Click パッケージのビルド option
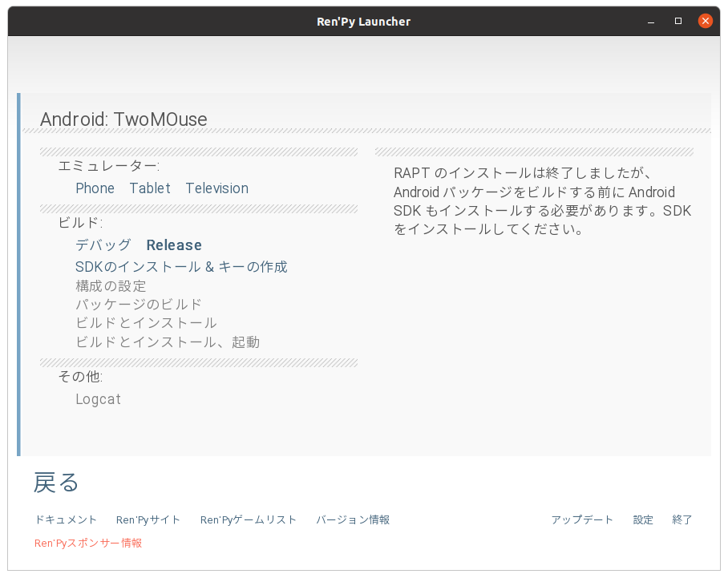Image resolution: width=728 pixels, height=578 pixels. click(139, 305)
